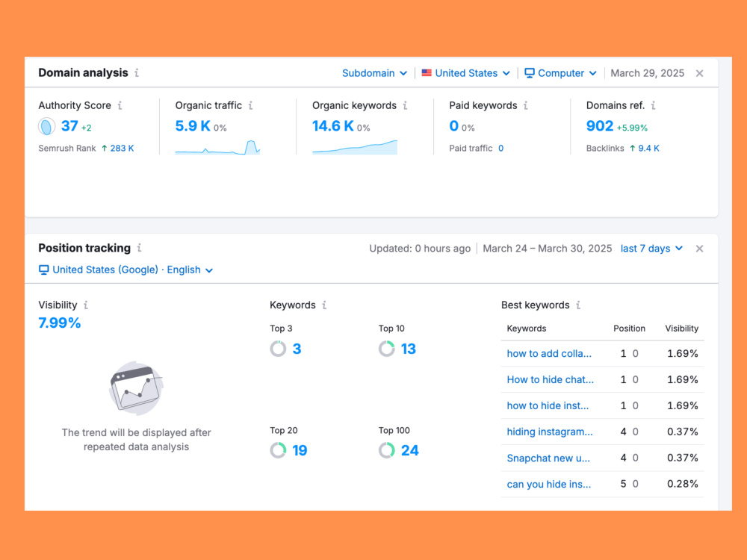Open the United States country dropdown
Image resolution: width=747 pixels, height=560 pixels.
(466, 73)
